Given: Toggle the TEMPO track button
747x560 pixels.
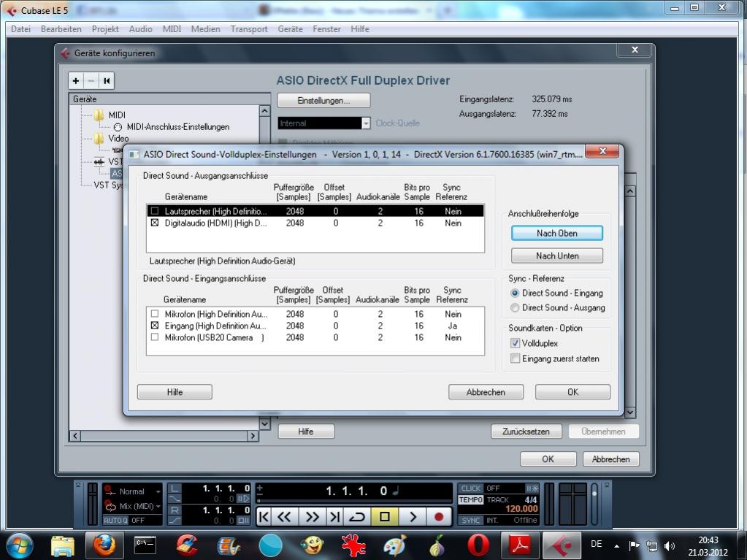Looking at the screenshot, I should click(471, 499).
